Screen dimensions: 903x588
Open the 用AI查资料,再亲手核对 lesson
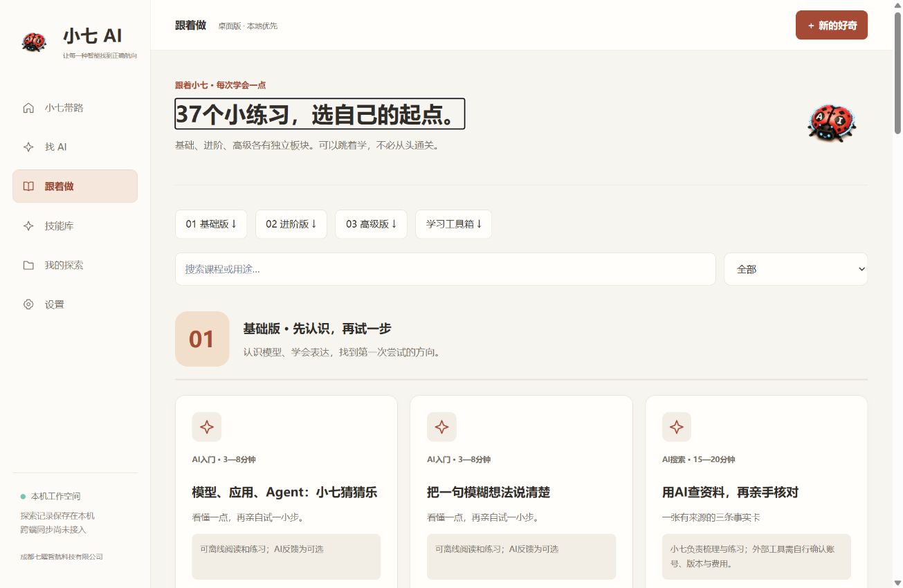click(730, 493)
